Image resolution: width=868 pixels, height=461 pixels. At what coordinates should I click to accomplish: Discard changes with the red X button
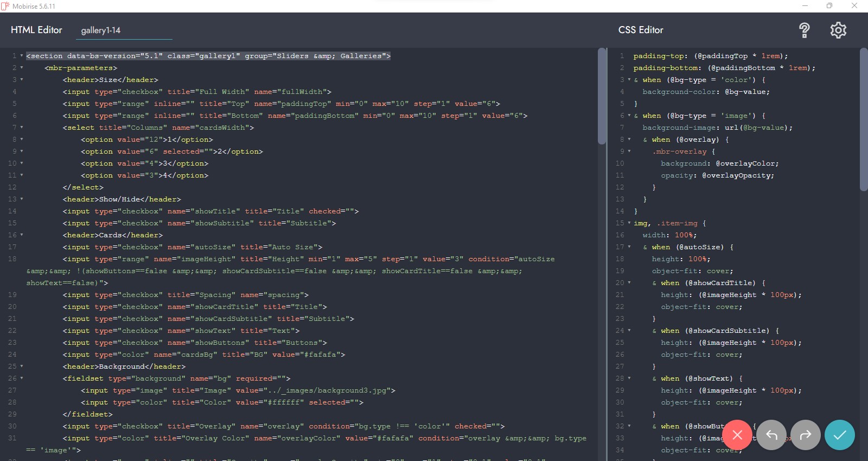[x=737, y=435]
